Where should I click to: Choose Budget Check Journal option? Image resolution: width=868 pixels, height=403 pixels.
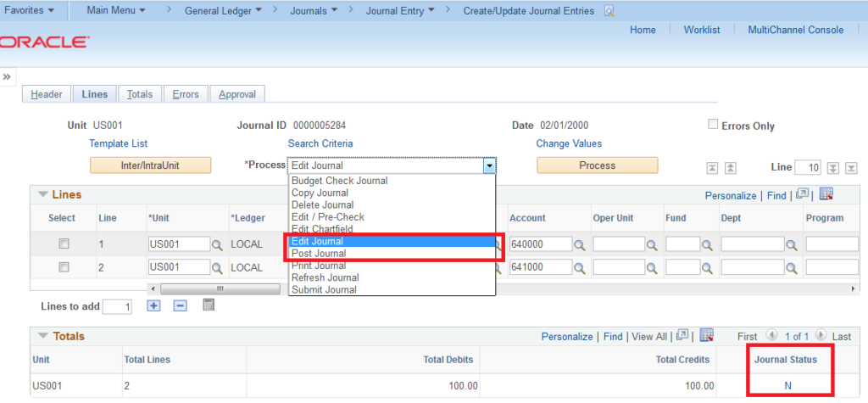392,181
